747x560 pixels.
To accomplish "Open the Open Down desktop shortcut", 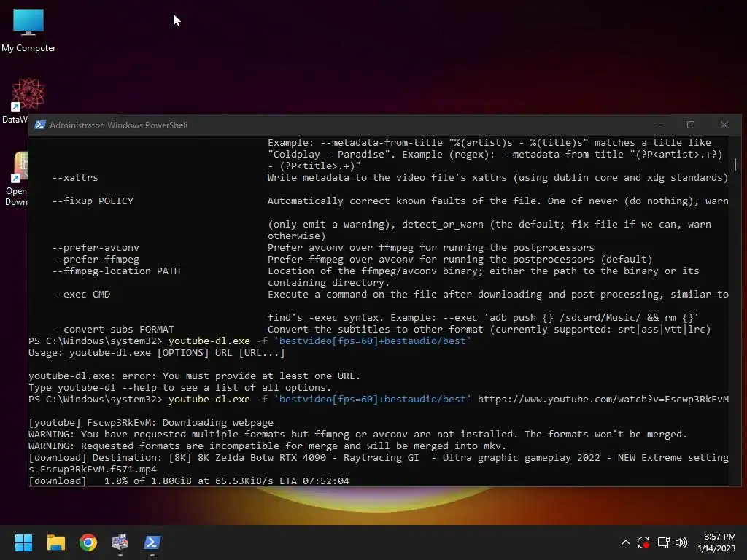I will [17, 179].
